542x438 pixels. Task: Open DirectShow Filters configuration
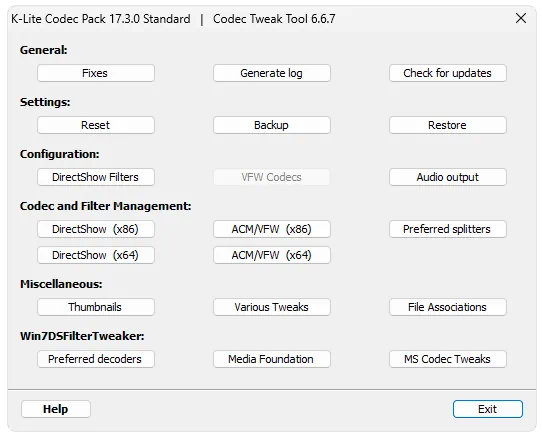point(96,177)
